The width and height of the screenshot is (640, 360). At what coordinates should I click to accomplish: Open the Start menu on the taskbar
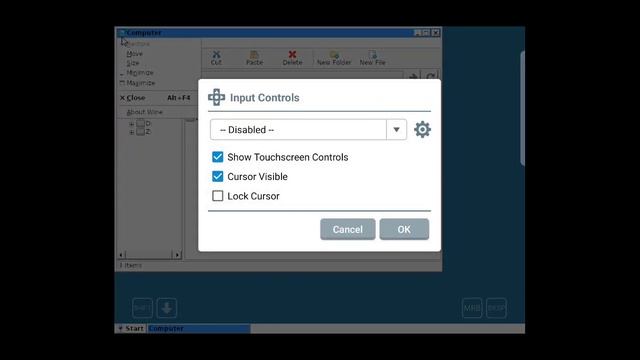(131, 328)
